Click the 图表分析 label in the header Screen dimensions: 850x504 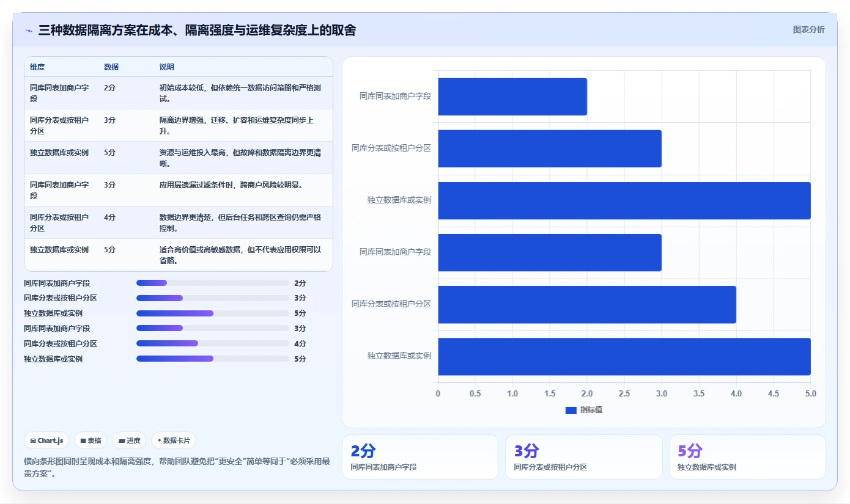click(808, 29)
